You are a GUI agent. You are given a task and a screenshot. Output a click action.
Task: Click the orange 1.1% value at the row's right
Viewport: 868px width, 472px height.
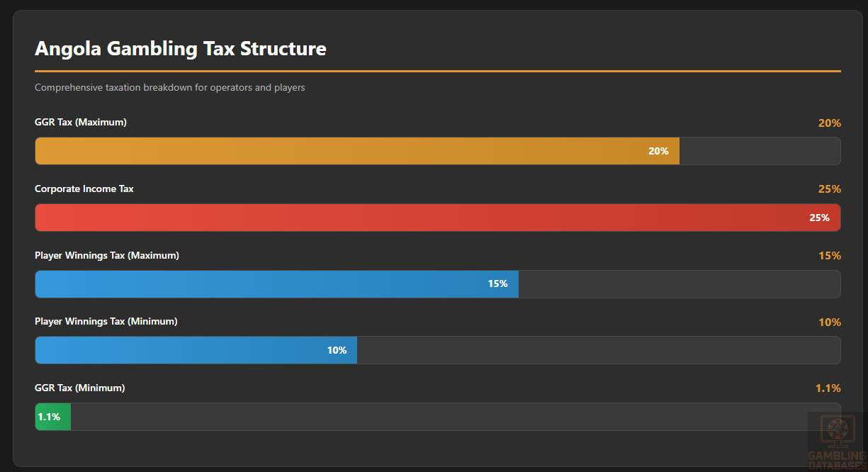pyautogui.click(x=828, y=388)
